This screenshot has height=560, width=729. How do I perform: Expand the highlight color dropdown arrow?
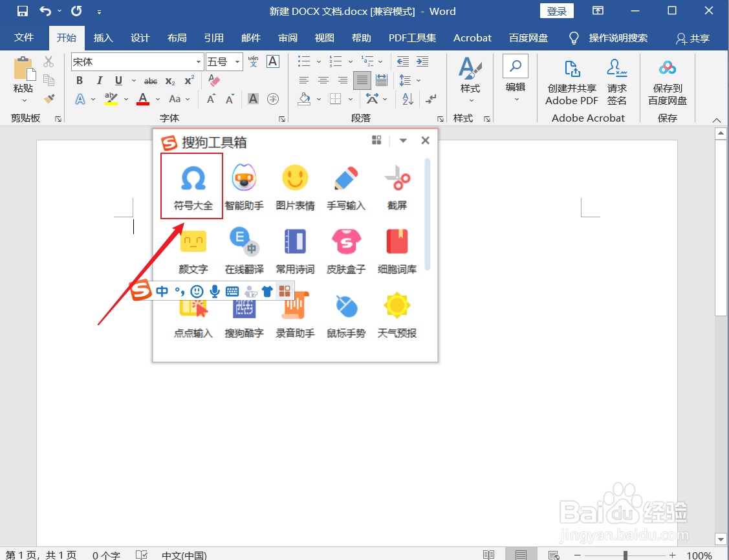pos(126,99)
